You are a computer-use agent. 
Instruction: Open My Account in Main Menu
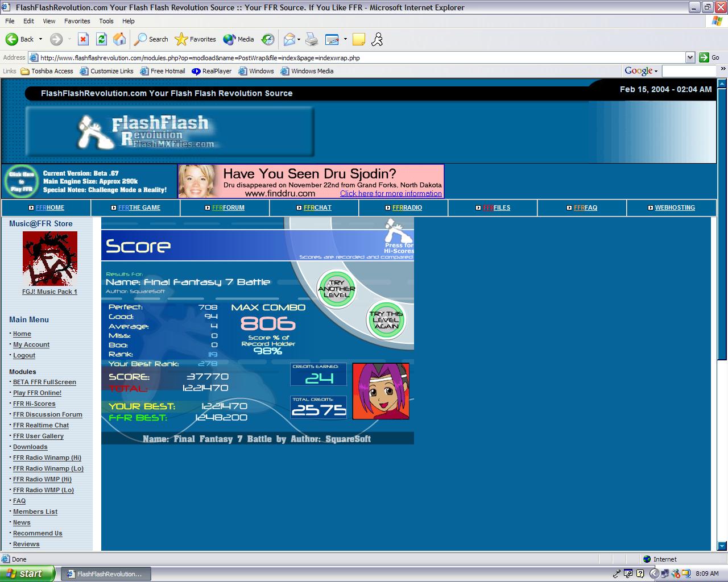coord(31,344)
